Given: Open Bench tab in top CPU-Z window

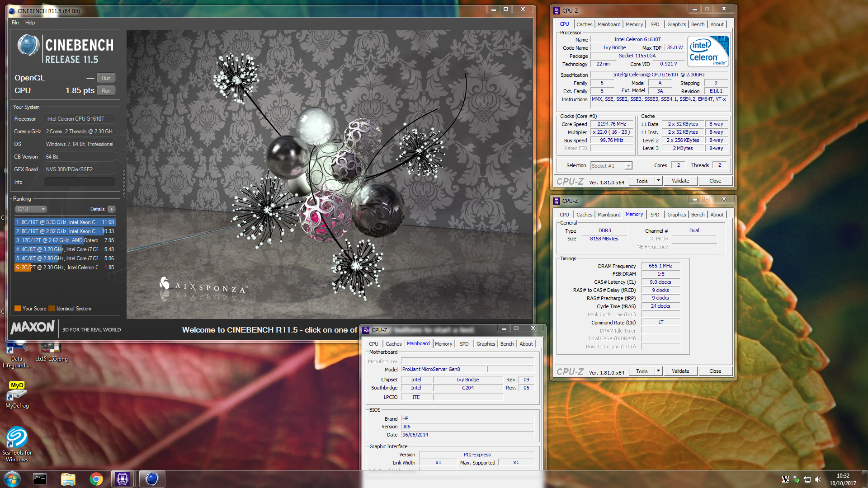Looking at the screenshot, I should point(698,24).
